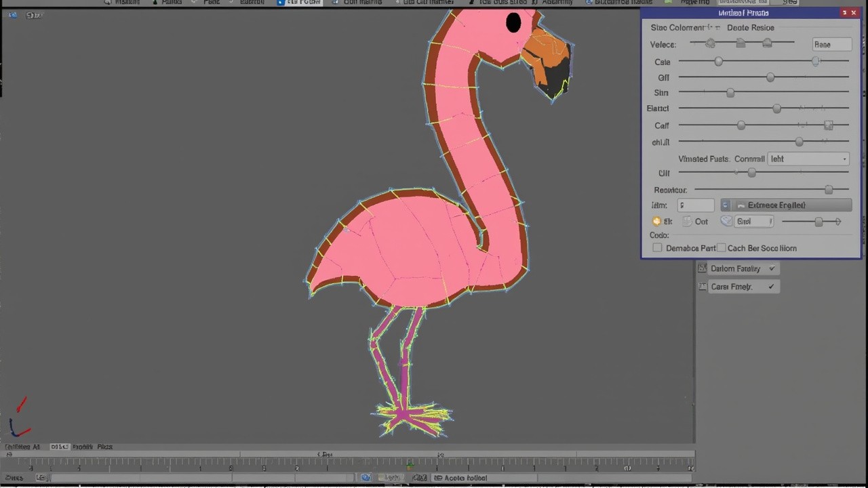Image resolution: width=868 pixels, height=488 pixels.
Task: Open the Conmall dropdown showing leht
Action: click(808, 159)
